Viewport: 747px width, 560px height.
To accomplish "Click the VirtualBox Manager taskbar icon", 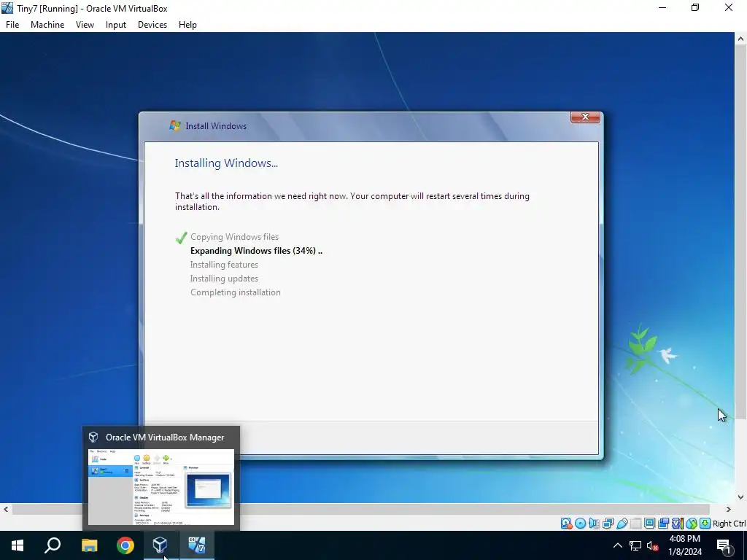I will pyautogui.click(x=160, y=545).
